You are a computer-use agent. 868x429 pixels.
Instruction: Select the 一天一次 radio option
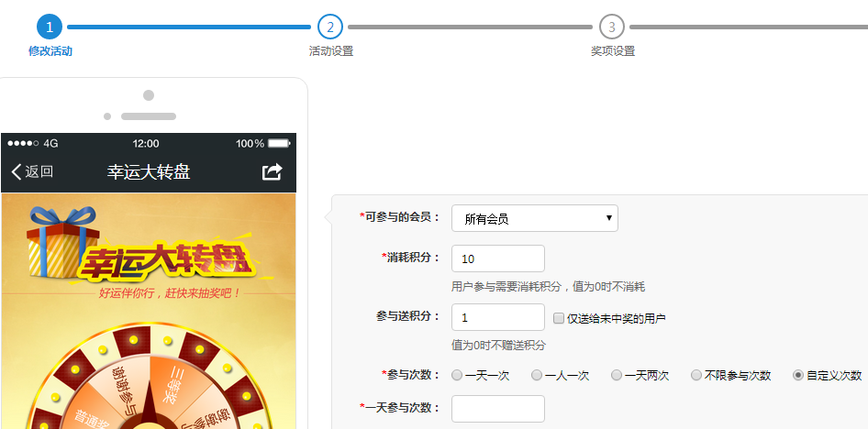[x=457, y=375]
